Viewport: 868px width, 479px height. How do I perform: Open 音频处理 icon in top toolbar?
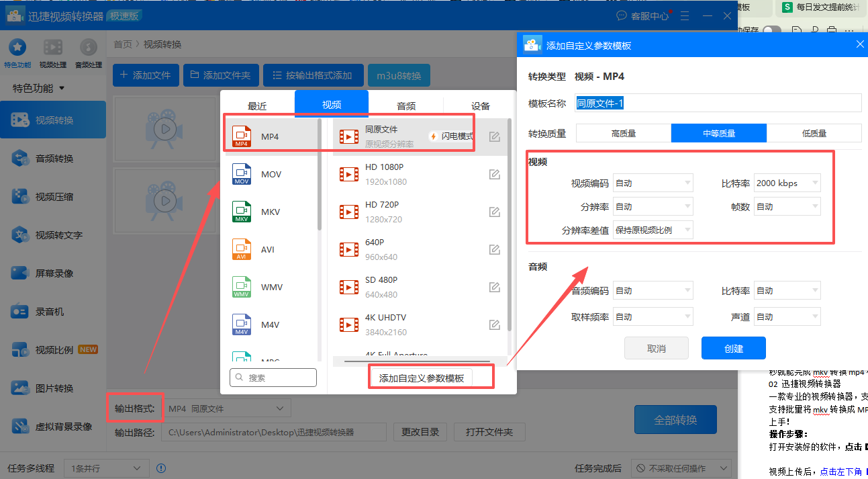click(x=88, y=47)
